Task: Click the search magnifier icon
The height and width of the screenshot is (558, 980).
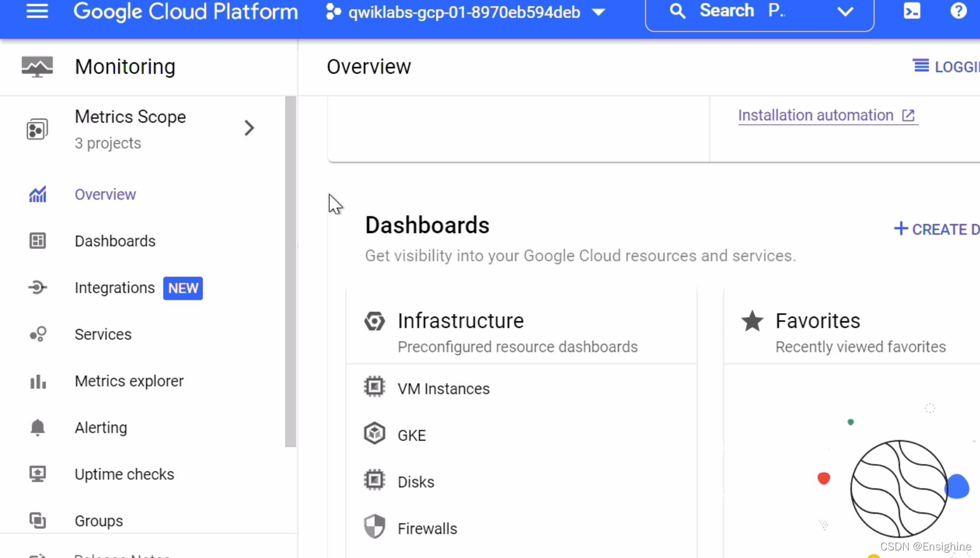Action: (x=677, y=11)
